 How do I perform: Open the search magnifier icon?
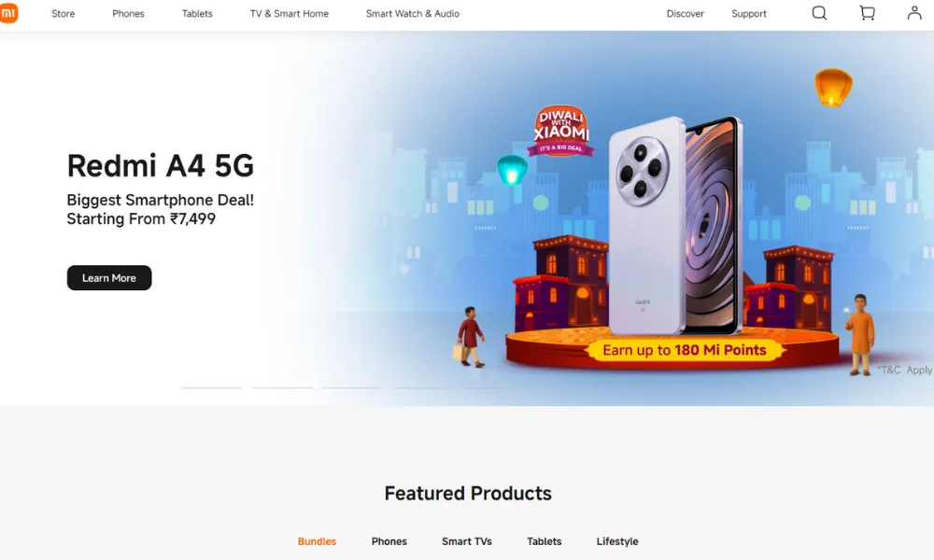(820, 13)
